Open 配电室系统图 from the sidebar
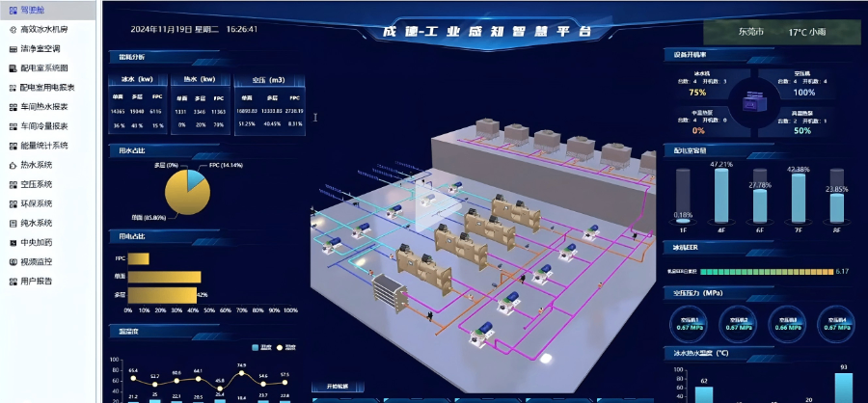868x403 pixels. coord(43,68)
